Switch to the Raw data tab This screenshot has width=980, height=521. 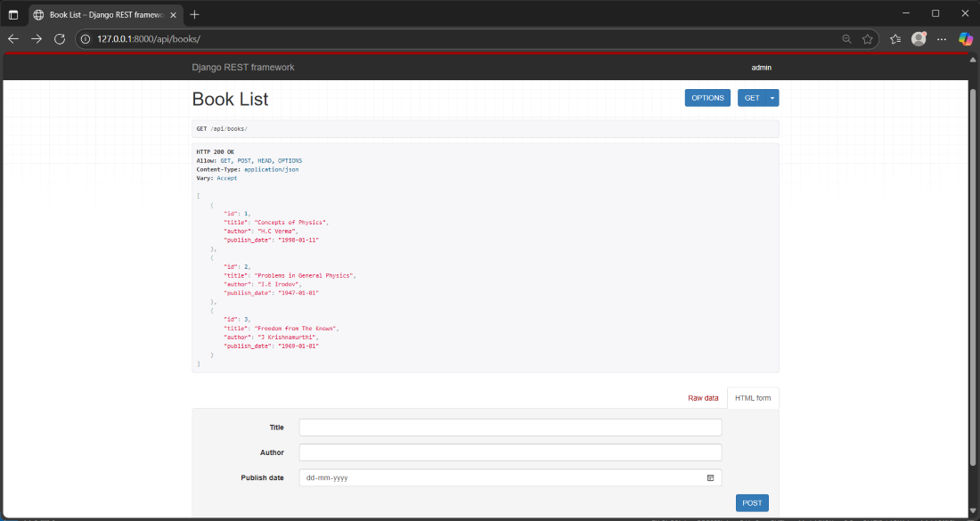tap(703, 398)
